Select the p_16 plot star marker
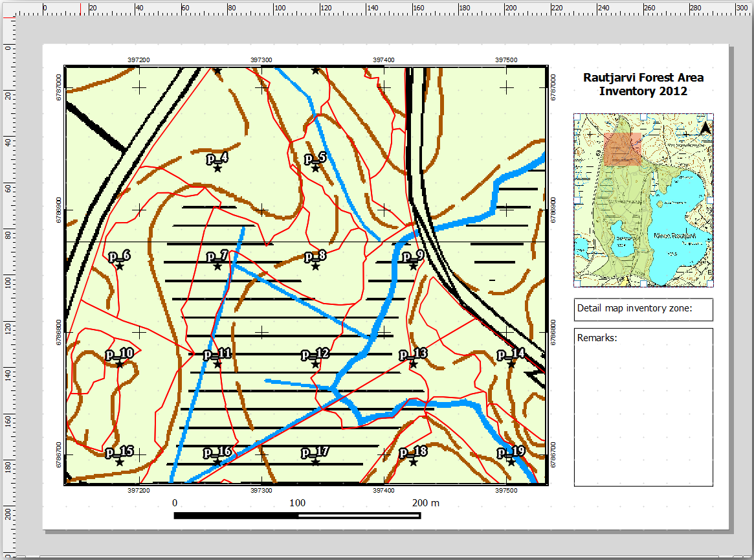This screenshot has width=754, height=560. coord(217,462)
